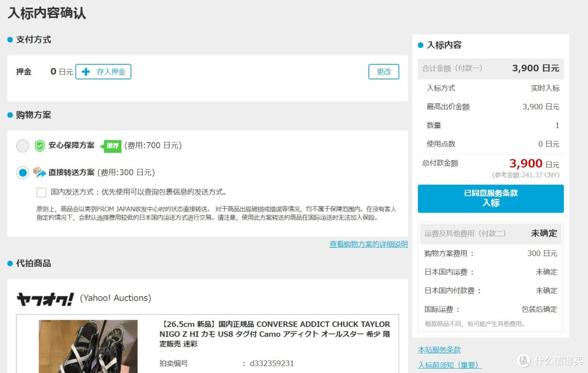Click the package icon beside 直接转送方案
The image size is (588, 373).
(39, 172)
